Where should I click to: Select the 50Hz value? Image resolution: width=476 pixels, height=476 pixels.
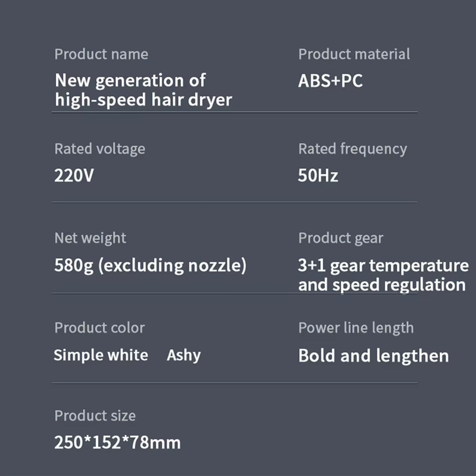[x=318, y=175]
